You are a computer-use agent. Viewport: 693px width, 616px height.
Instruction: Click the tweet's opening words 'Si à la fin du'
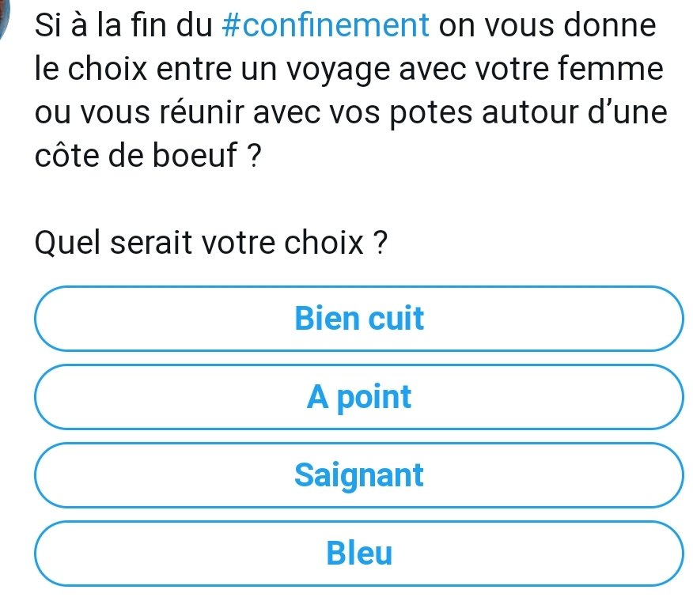pos(122,25)
